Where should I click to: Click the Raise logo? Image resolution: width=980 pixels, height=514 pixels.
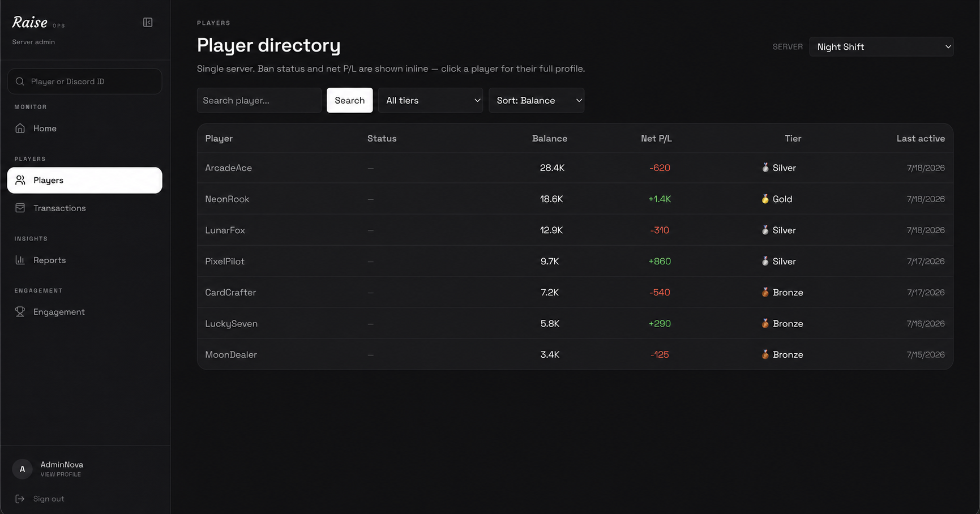tap(30, 22)
